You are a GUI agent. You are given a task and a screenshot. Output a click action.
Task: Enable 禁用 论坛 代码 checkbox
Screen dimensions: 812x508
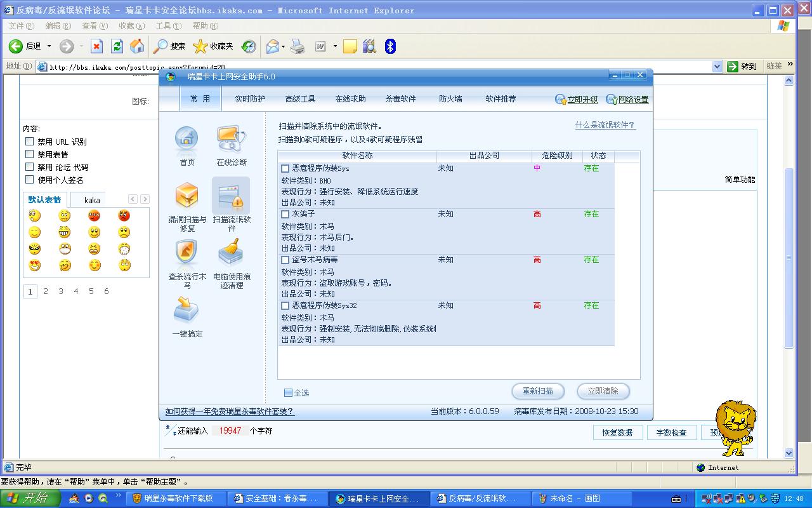pyautogui.click(x=29, y=167)
